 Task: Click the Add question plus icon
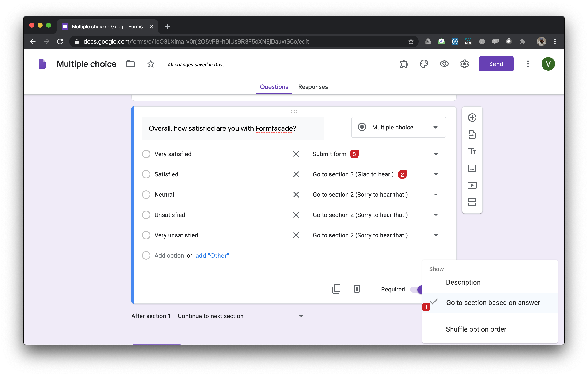[472, 118]
